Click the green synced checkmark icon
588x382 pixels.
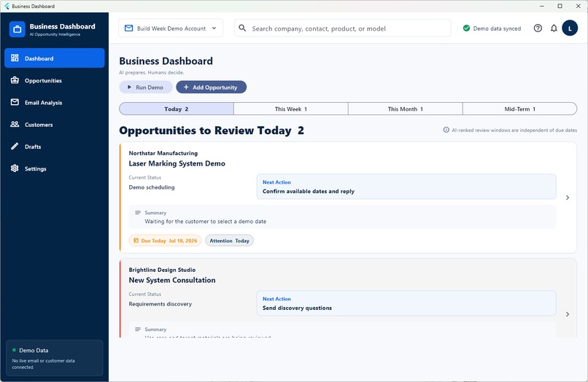[466, 28]
